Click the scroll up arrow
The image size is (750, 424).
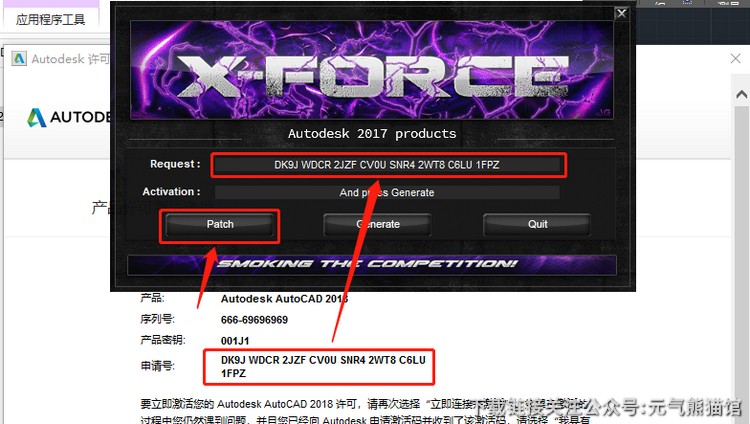coord(741,94)
